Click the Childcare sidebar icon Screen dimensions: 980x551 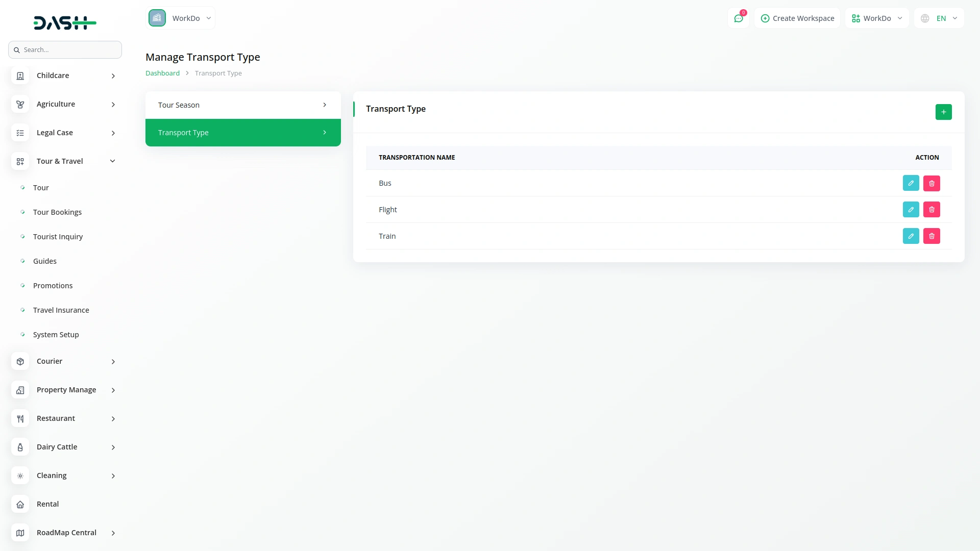pyautogui.click(x=20, y=76)
